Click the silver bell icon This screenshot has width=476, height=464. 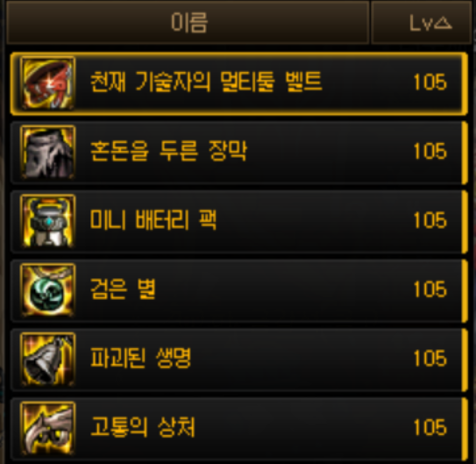click(x=47, y=360)
